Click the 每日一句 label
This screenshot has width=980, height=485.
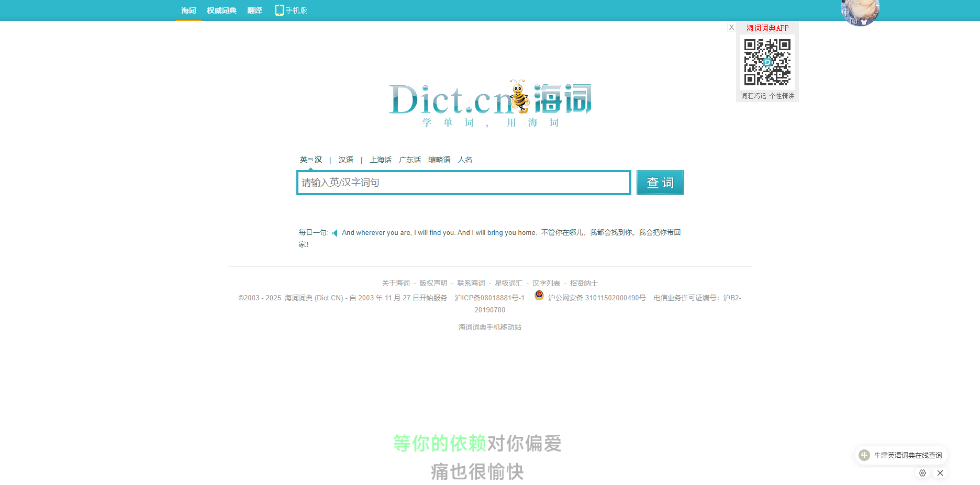coord(314,233)
